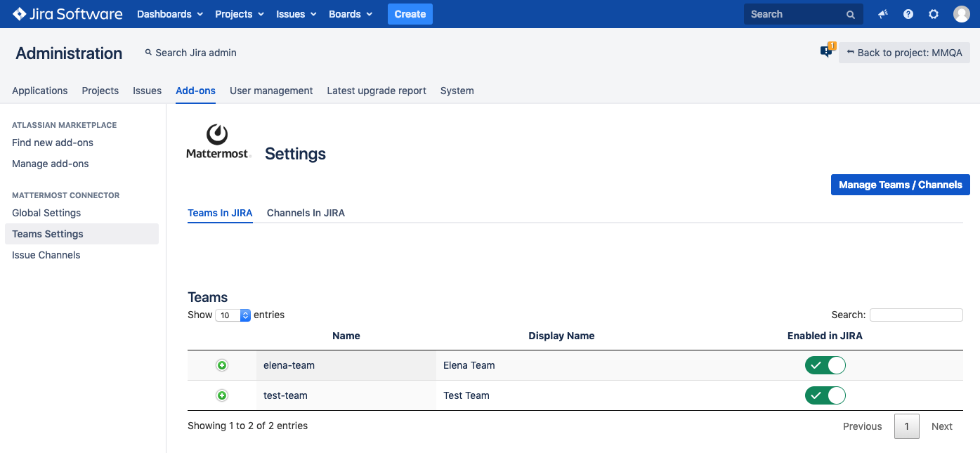Expand the Boards dropdown menu

(350, 14)
